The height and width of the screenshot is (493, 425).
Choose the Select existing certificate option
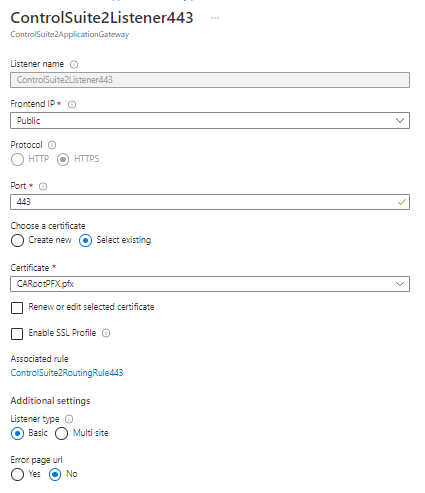[85, 240]
